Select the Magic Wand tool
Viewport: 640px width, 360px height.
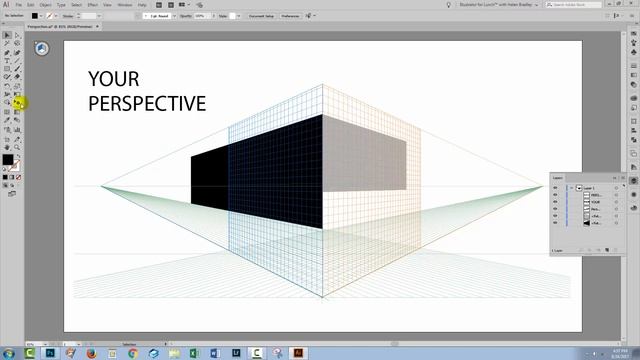(x=7, y=44)
